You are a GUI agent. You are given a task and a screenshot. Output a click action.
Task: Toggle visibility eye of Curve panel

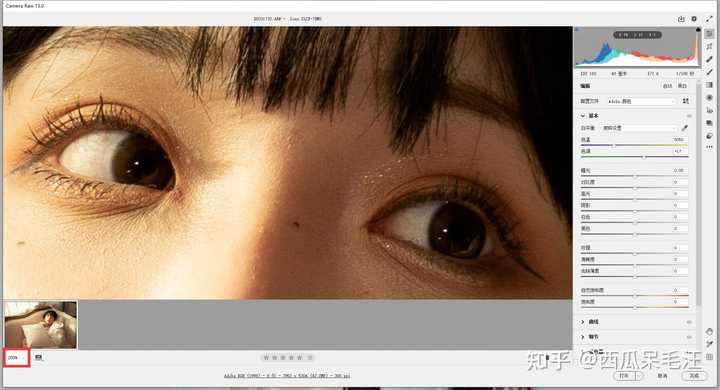pyautogui.click(x=689, y=322)
